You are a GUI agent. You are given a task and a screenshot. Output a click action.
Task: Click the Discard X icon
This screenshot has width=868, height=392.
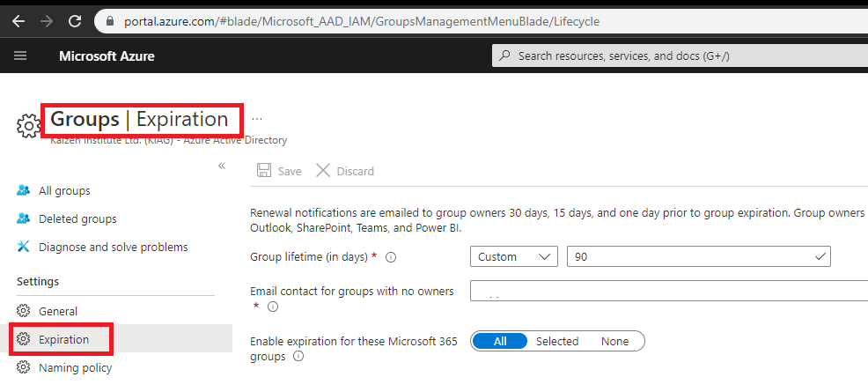pyautogui.click(x=323, y=171)
